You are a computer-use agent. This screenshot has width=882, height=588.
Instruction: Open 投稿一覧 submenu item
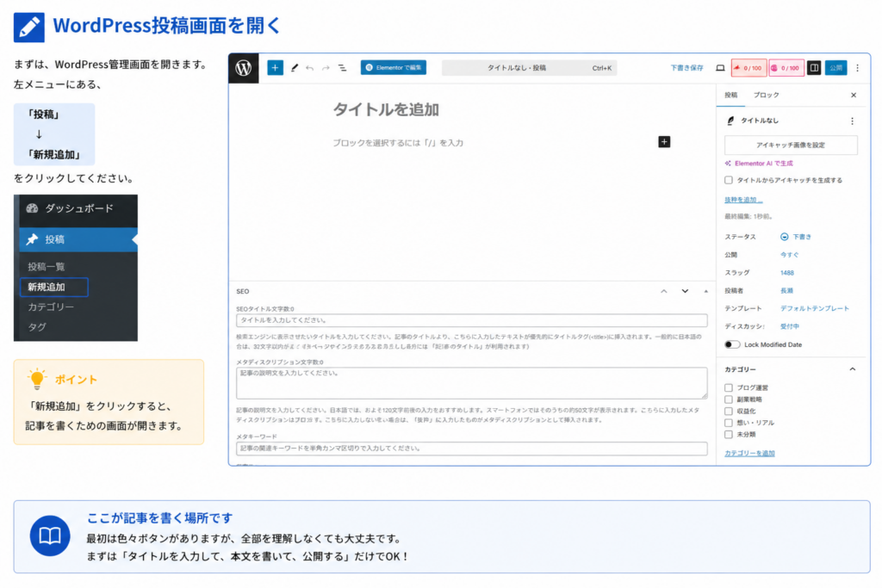[x=47, y=267]
